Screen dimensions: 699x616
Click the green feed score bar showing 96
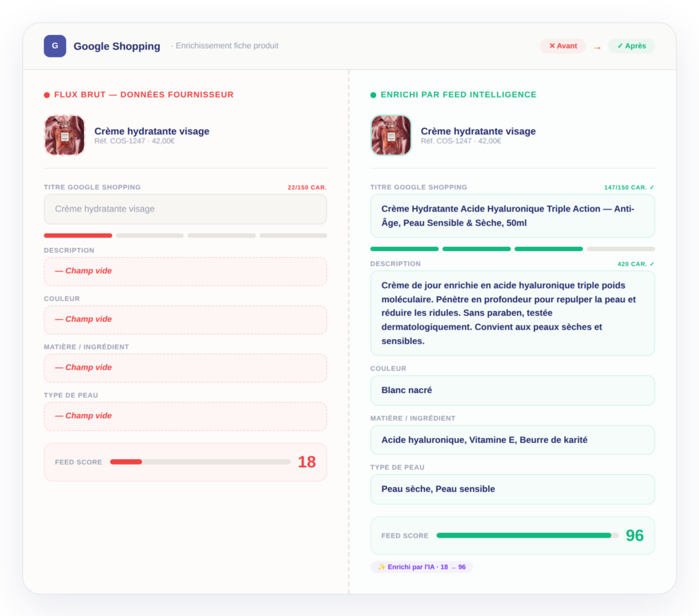(x=526, y=536)
